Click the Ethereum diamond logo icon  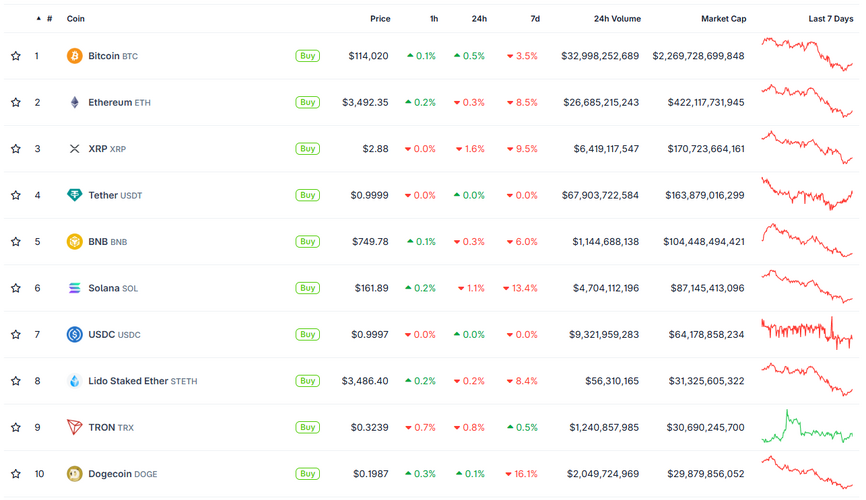point(74,102)
